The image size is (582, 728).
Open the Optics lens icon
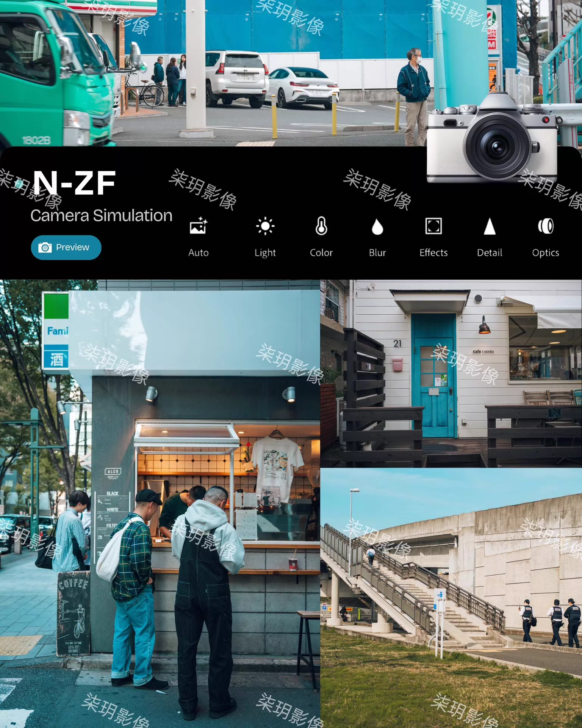click(x=546, y=226)
